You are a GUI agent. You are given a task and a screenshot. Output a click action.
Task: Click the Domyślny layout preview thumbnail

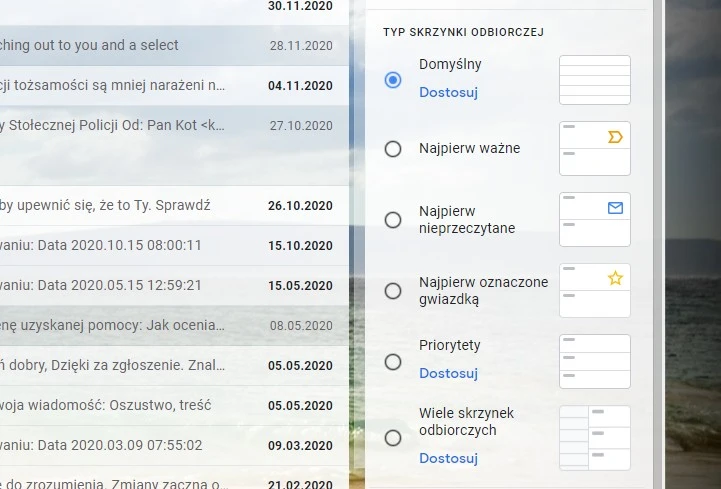(594, 80)
